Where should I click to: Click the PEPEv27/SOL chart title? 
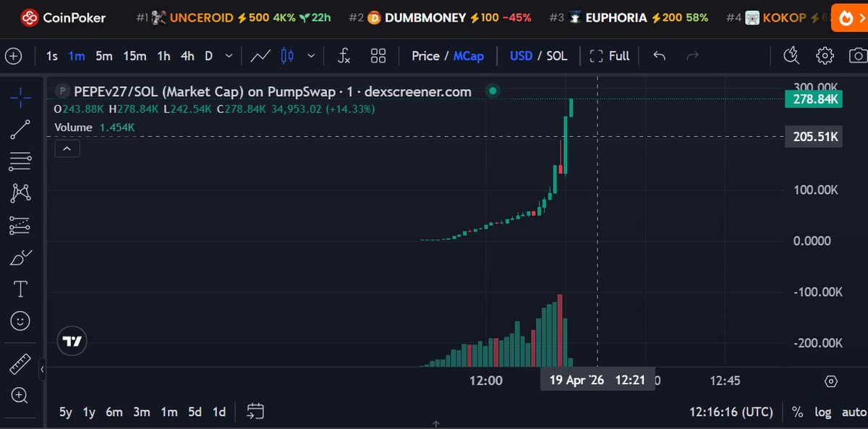(273, 92)
